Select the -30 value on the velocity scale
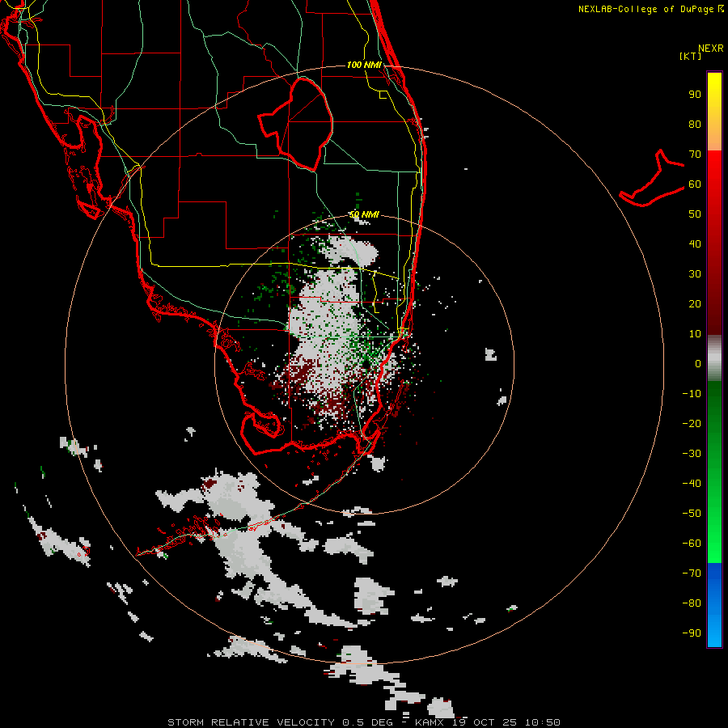Screen dimensions: 728x728 pos(692,454)
